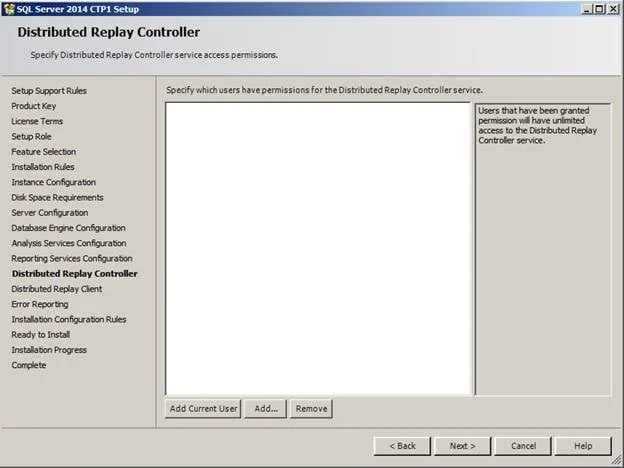Viewport: 624px width, 468px height.
Task: Click the SQL Server 2014 CTP1 Setup title
Action: (78, 9)
